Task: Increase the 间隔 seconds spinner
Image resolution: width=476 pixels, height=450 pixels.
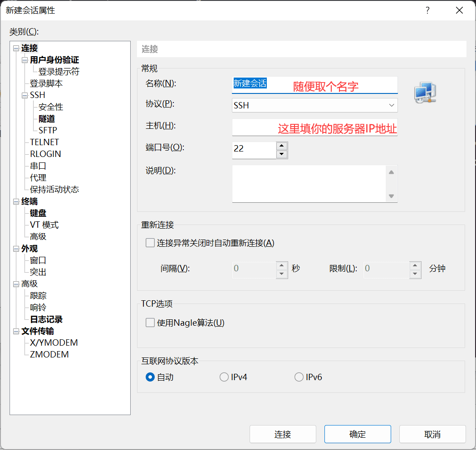Action: 282,266
